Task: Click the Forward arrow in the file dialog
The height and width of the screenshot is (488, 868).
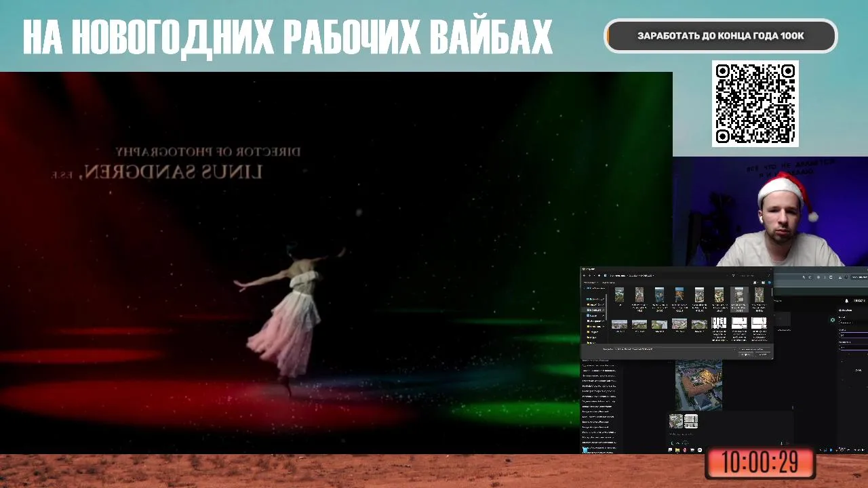Action: pos(589,275)
